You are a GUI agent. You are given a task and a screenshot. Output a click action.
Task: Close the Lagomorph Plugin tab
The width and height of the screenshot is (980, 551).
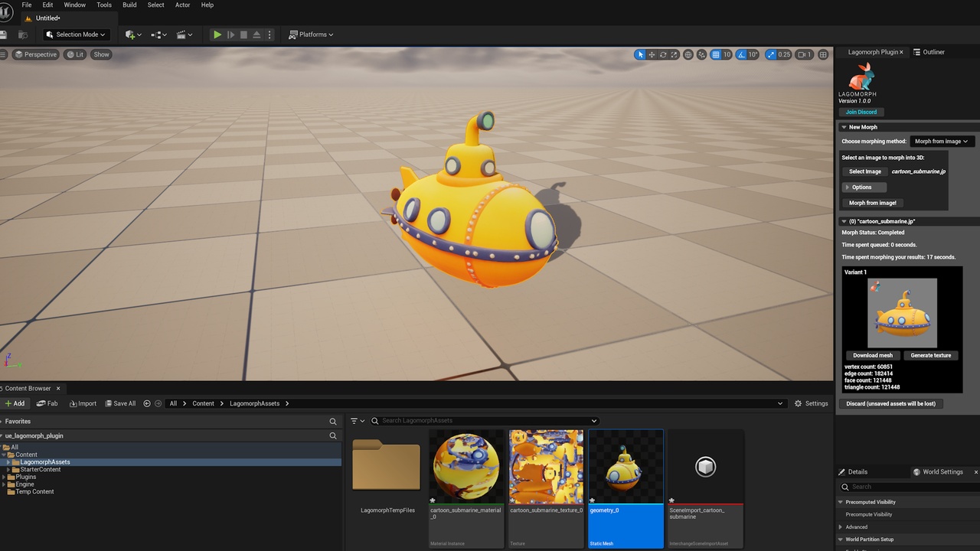[x=901, y=52]
